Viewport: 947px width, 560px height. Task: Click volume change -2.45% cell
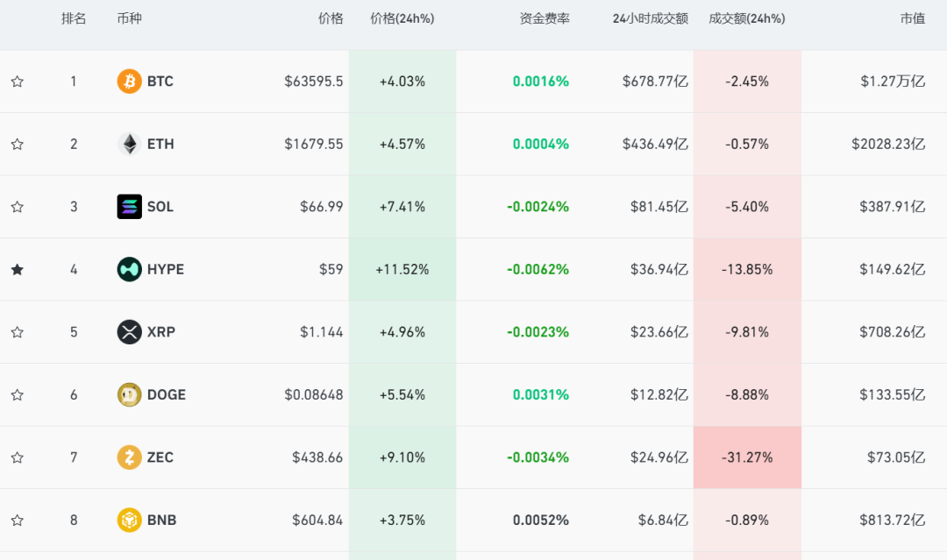(747, 82)
